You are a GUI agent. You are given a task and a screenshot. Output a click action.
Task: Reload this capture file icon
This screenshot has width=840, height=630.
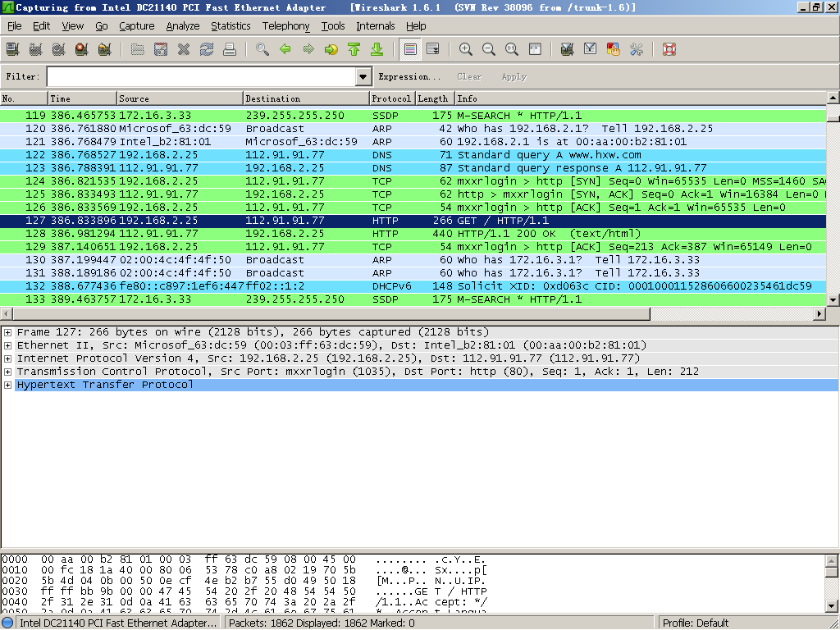[x=207, y=50]
